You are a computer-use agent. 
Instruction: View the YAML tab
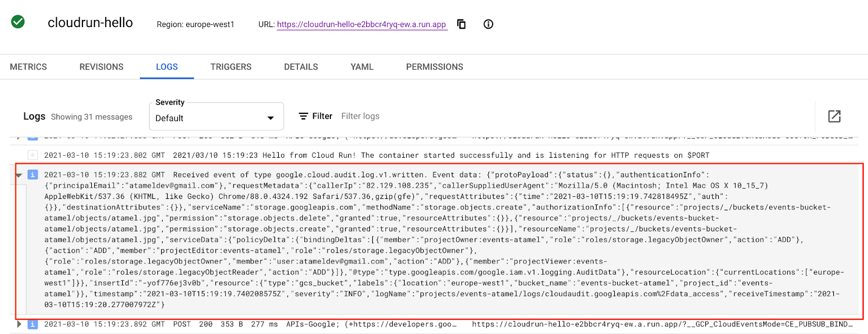[x=362, y=67]
